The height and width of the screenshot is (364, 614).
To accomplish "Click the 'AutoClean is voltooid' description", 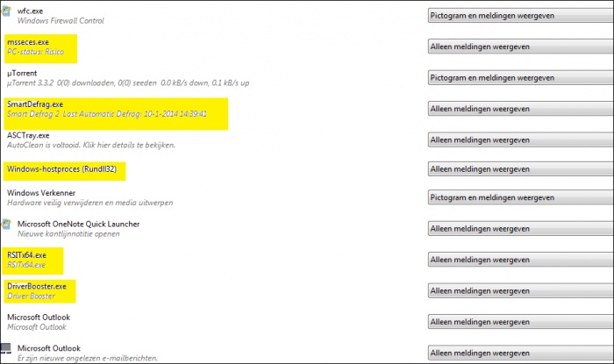I will 91,146.
